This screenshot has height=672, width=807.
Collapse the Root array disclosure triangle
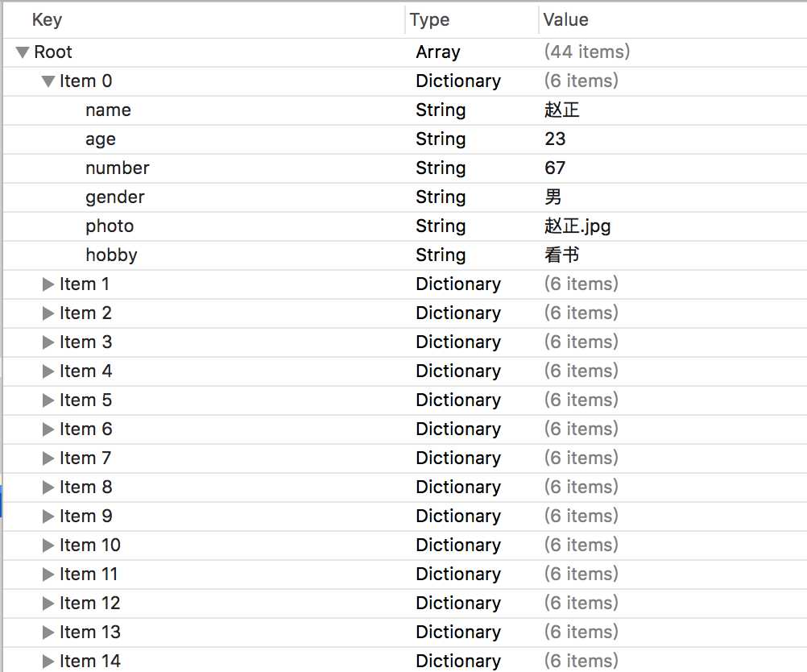23,52
